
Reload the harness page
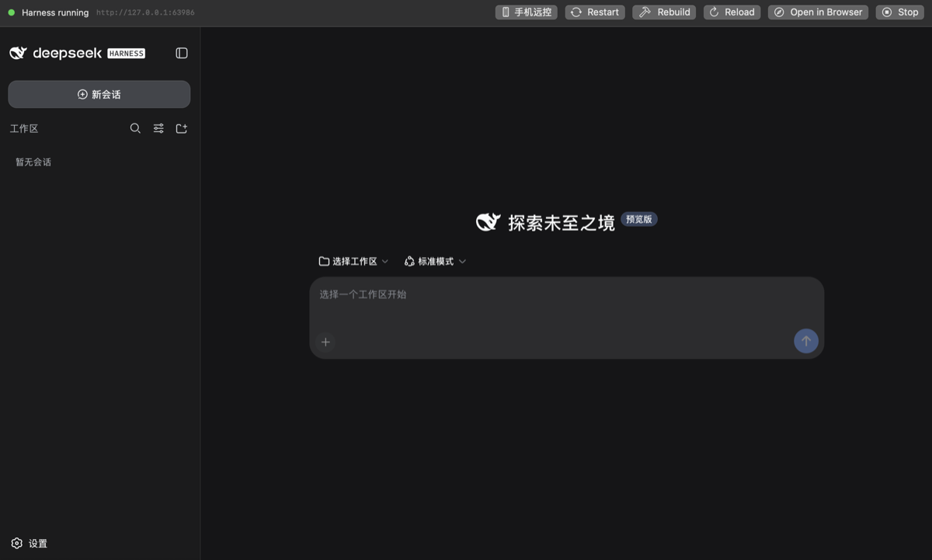click(x=732, y=12)
